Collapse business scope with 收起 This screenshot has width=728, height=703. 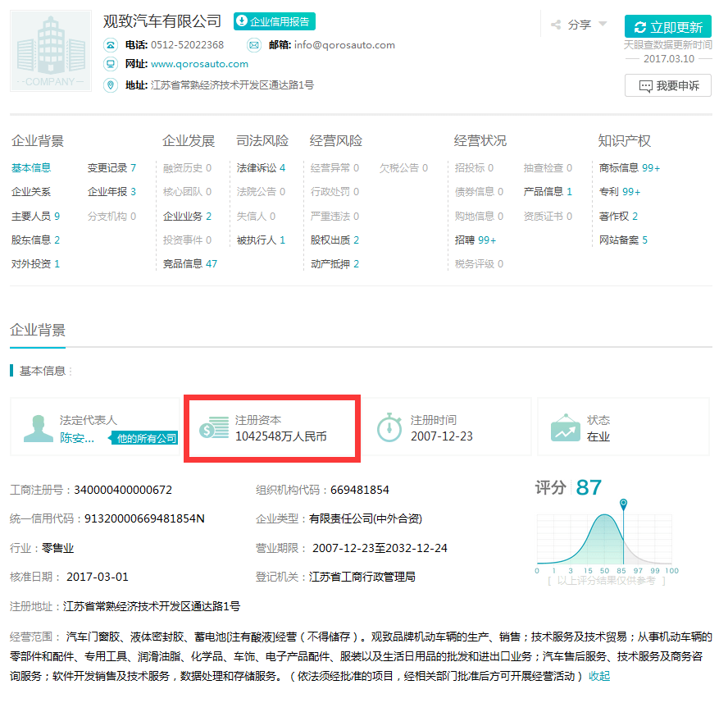599,676
